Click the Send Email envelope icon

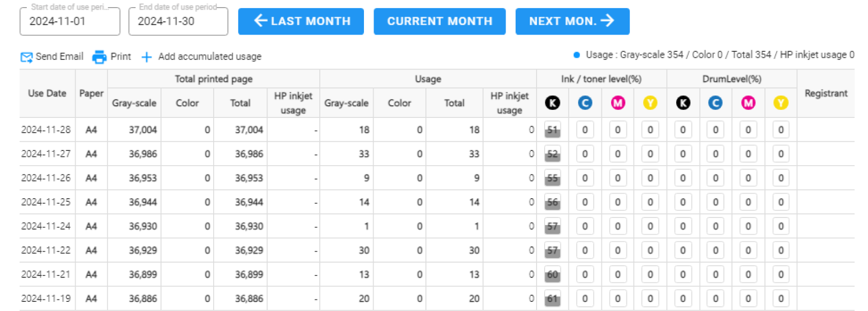click(26, 57)
